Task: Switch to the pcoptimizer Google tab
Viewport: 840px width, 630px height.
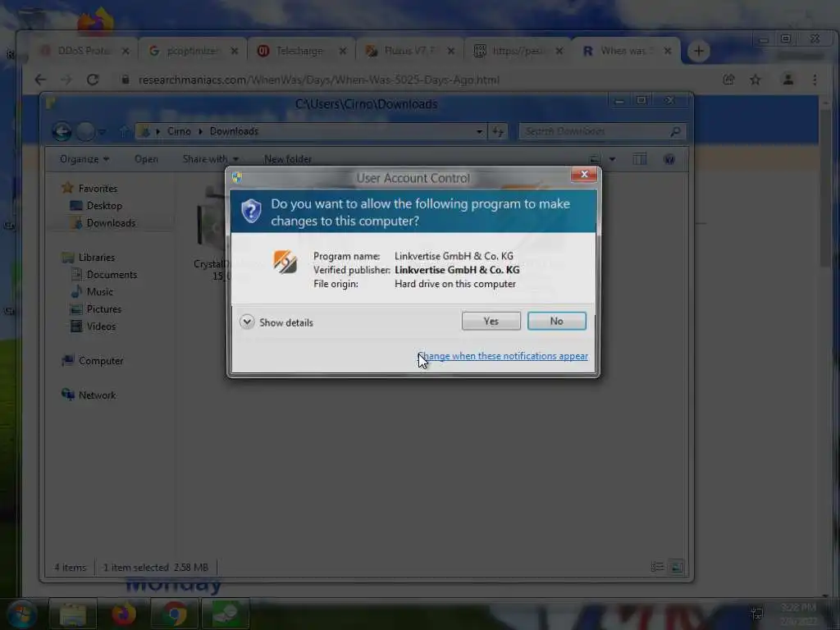Action: tap(192, 51)
